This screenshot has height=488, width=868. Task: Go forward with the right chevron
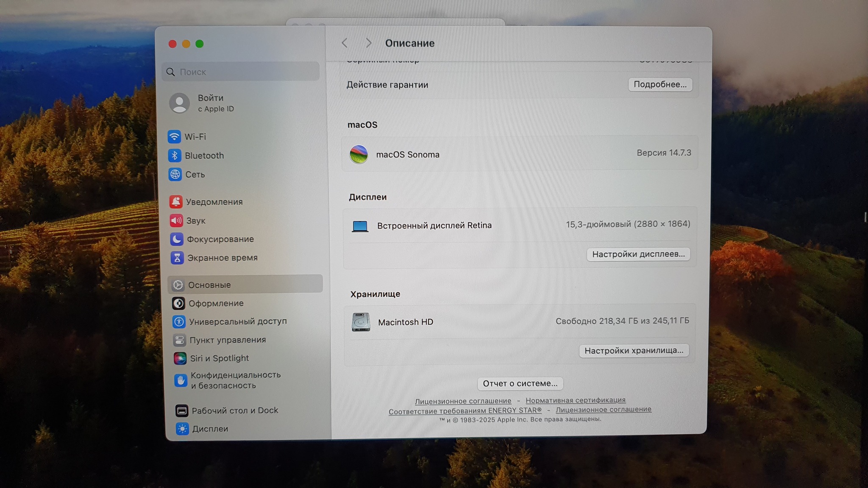[x=368, y=43]
